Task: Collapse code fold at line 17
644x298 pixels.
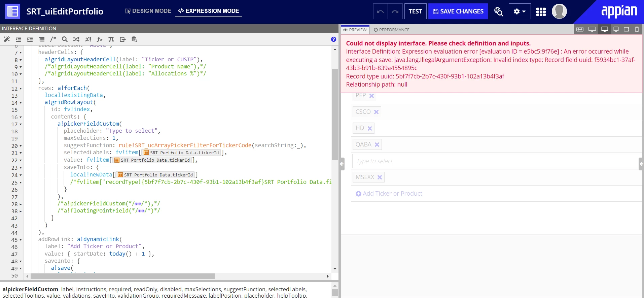Action: [x=21, y=125]
